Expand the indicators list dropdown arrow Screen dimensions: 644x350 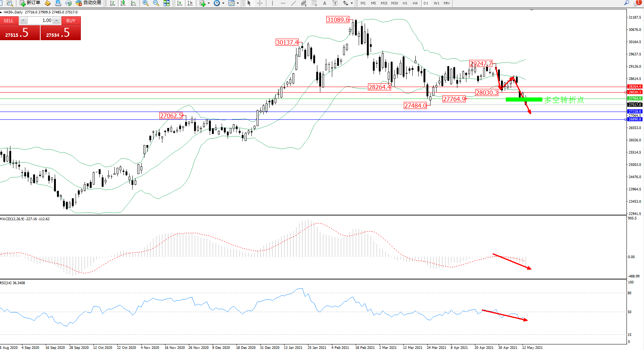coord(209,3)
